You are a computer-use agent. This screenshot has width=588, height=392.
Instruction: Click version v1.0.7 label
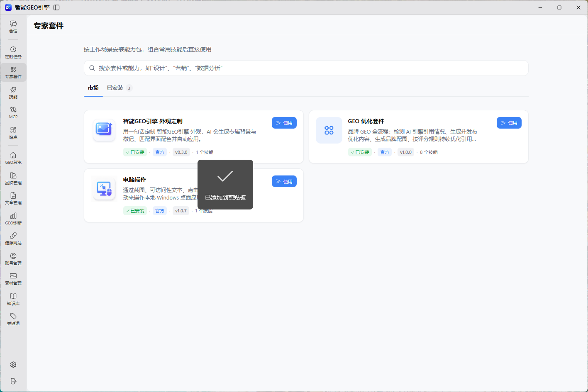pyautogui.click(x=181, y=211)
